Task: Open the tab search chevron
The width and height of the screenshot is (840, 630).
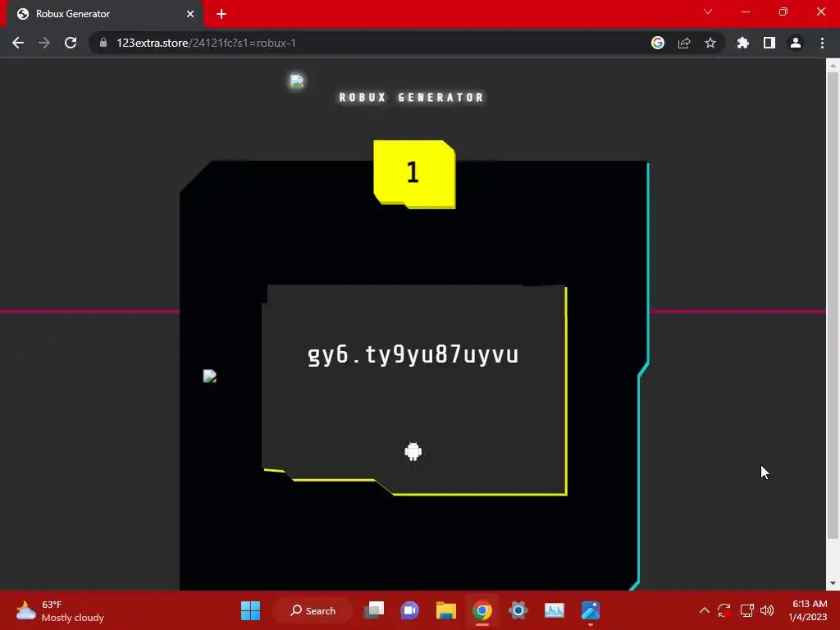Action: point(708,11)
